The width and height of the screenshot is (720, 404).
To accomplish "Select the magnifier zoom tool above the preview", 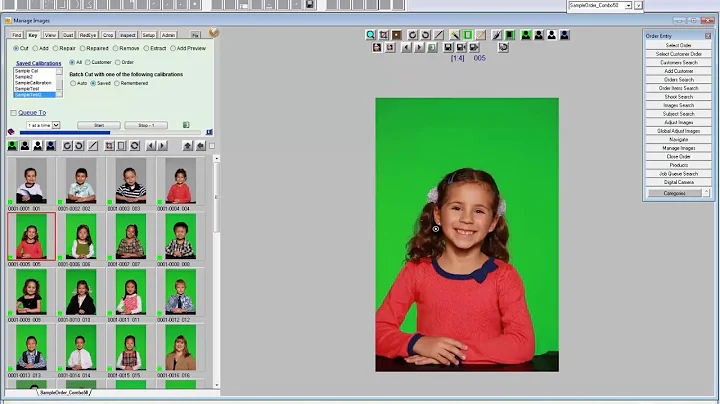I will tap(371, 35).
